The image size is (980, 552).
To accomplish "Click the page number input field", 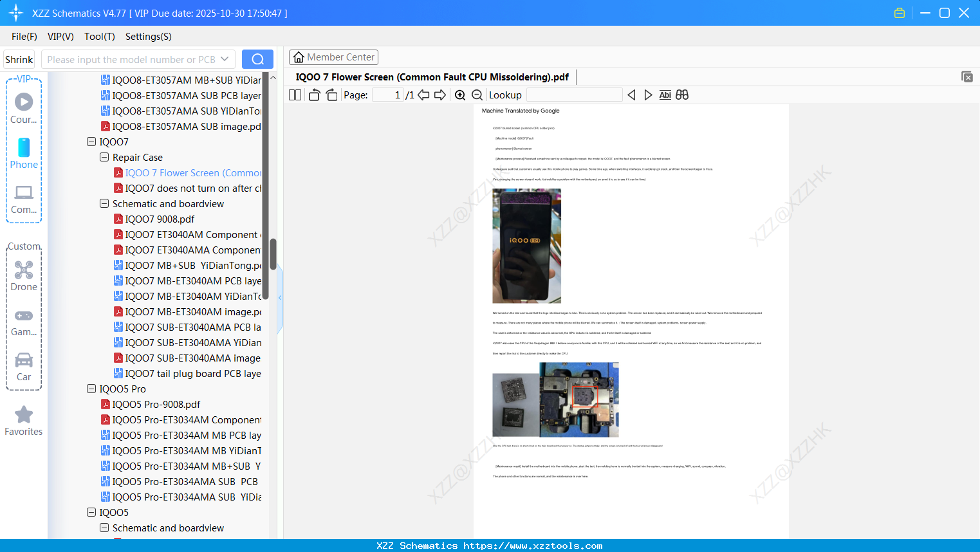I will pos(387,95).
